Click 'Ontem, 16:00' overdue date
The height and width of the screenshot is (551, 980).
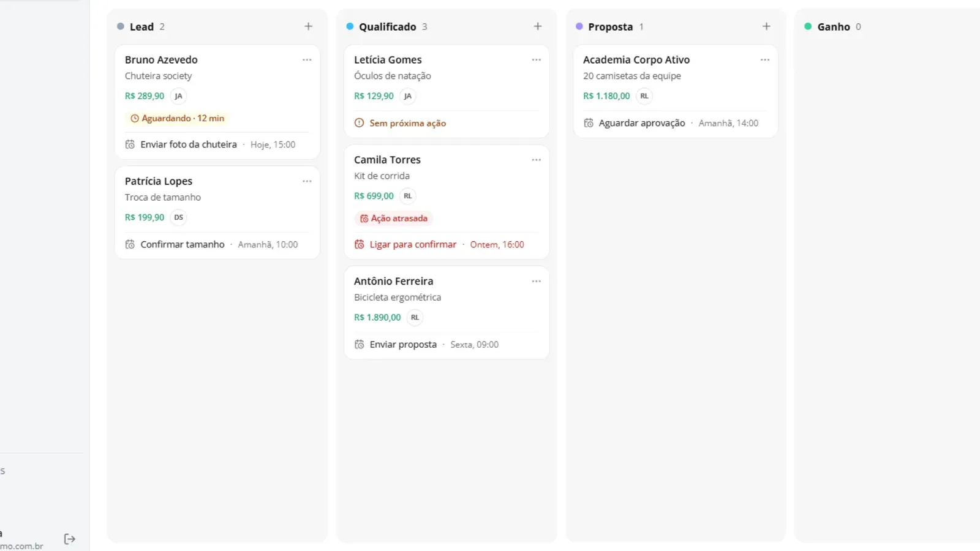[497, 244]
